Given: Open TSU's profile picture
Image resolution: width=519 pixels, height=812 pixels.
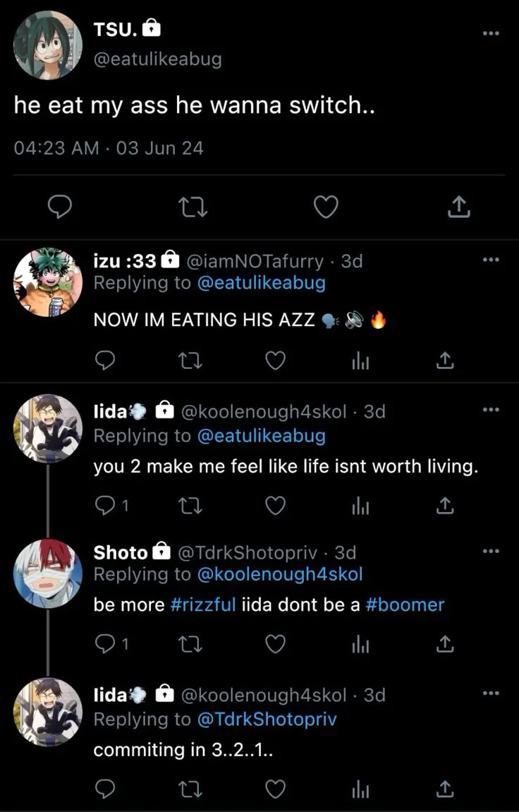Looking at the screenshot, I should (48, 44).
